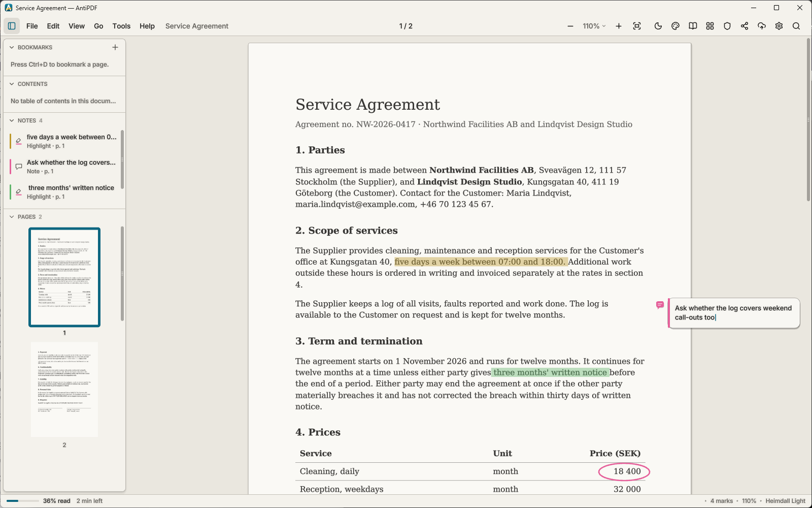Click the Heimdall Light theme label

(x=785, y=501)
